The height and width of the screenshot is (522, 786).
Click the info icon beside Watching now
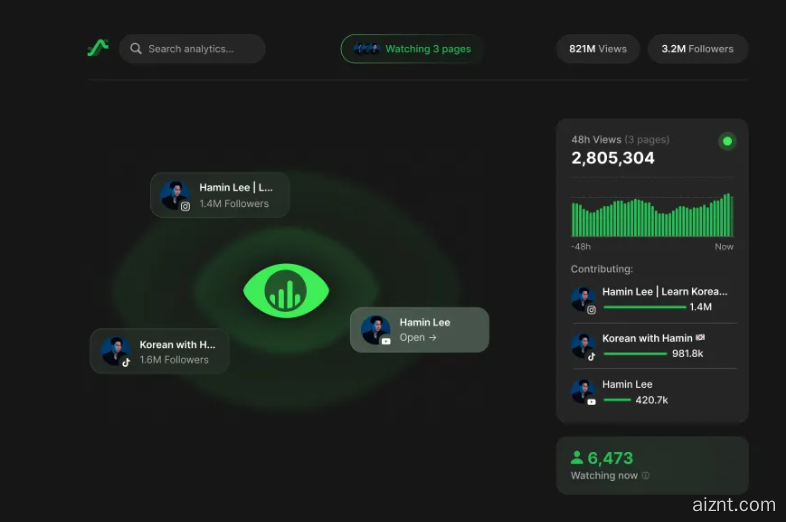tap(645, 476)
